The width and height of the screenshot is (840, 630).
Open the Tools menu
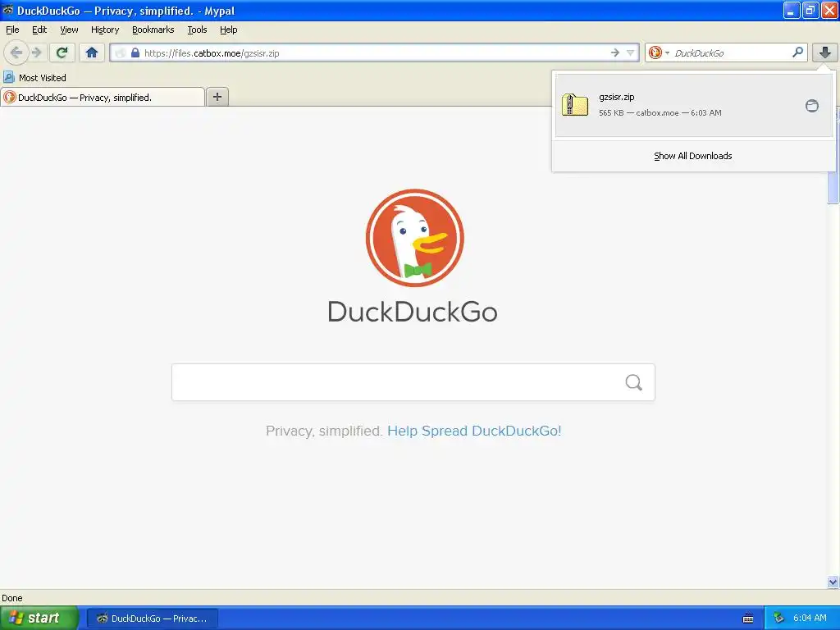pos(197,30)
